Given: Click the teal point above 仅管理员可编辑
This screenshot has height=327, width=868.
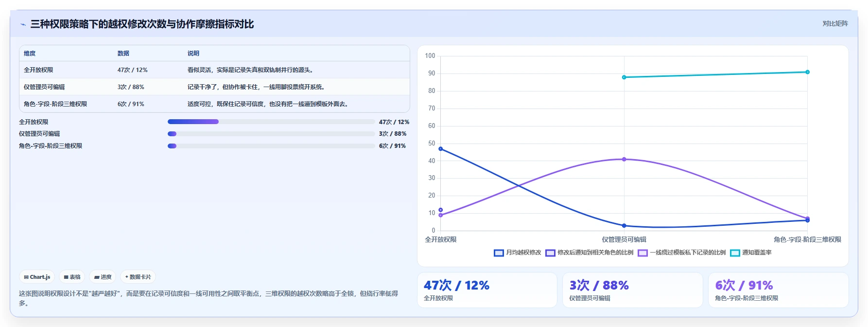Looking at the screenshot, I should pyautogui.click(x=624, y=77).
